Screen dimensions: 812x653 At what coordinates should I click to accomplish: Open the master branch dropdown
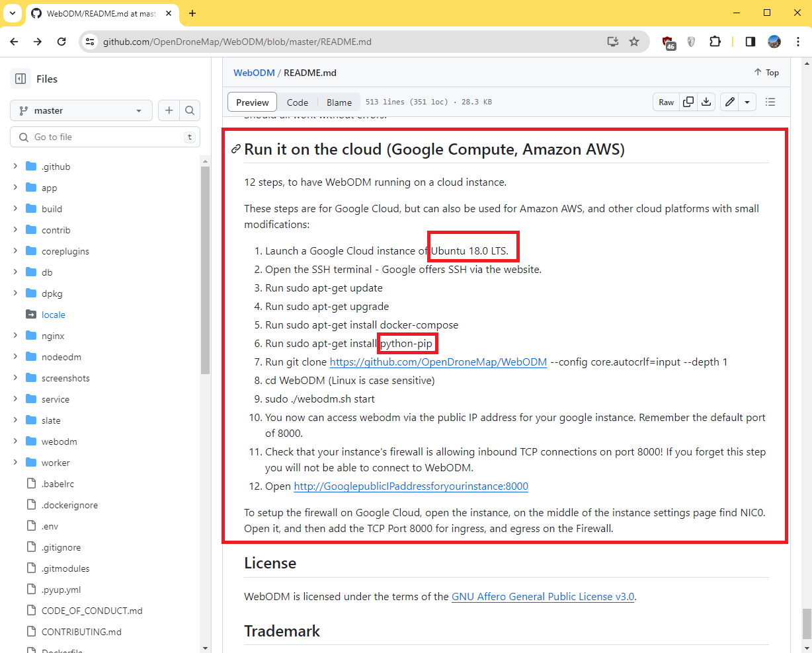pos(81,110)
